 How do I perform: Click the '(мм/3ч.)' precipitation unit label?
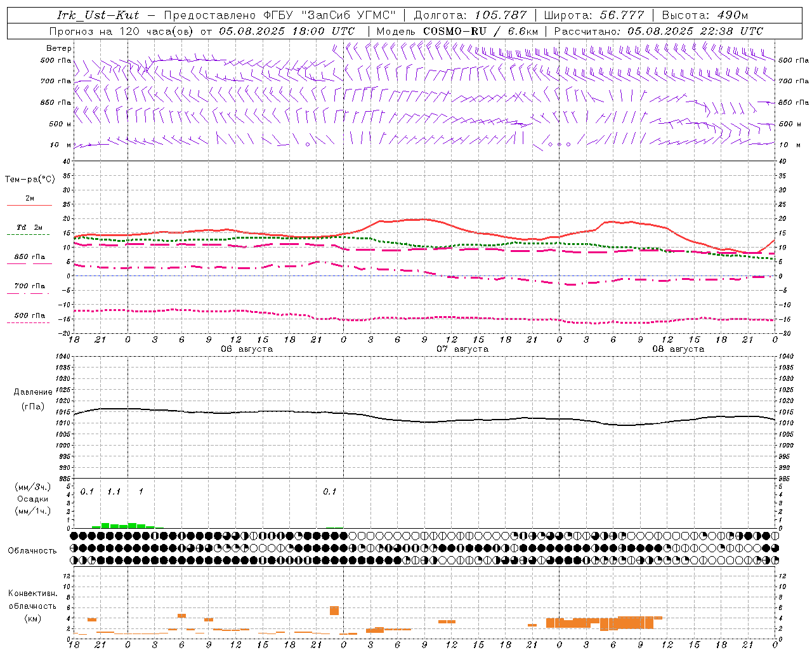[32, 487]
